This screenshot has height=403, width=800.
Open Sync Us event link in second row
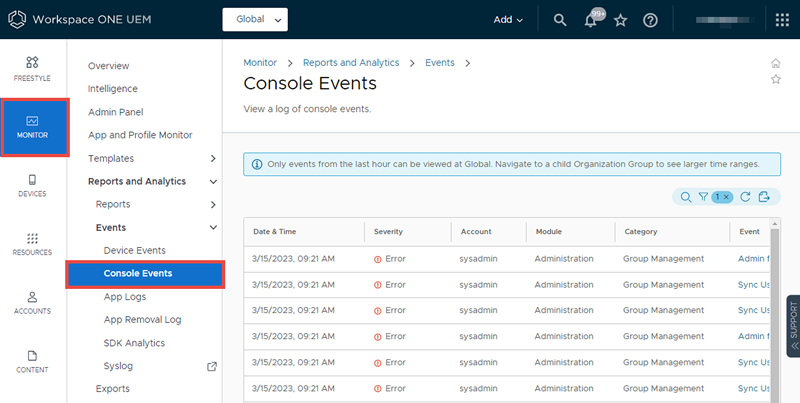point(754,285)
